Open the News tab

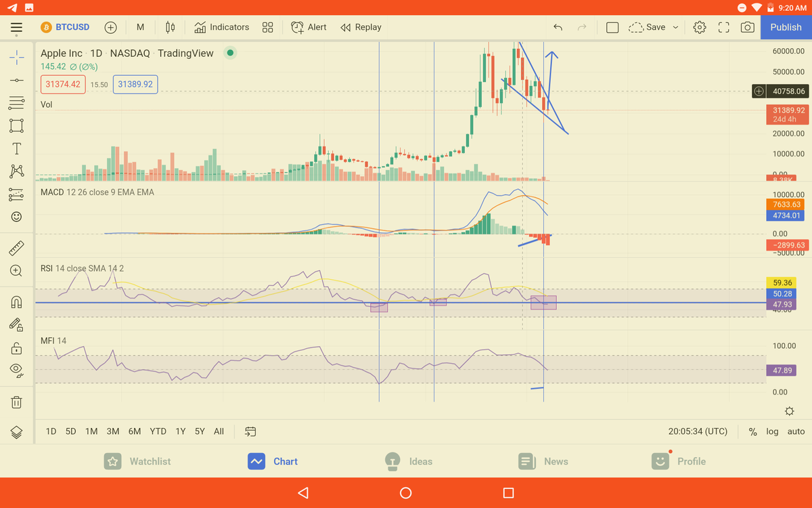click(x=543, y=461)
